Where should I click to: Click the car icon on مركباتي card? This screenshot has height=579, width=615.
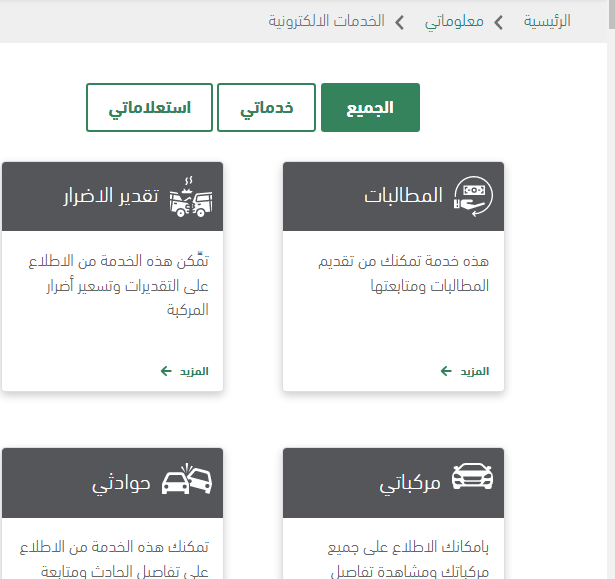473,478
